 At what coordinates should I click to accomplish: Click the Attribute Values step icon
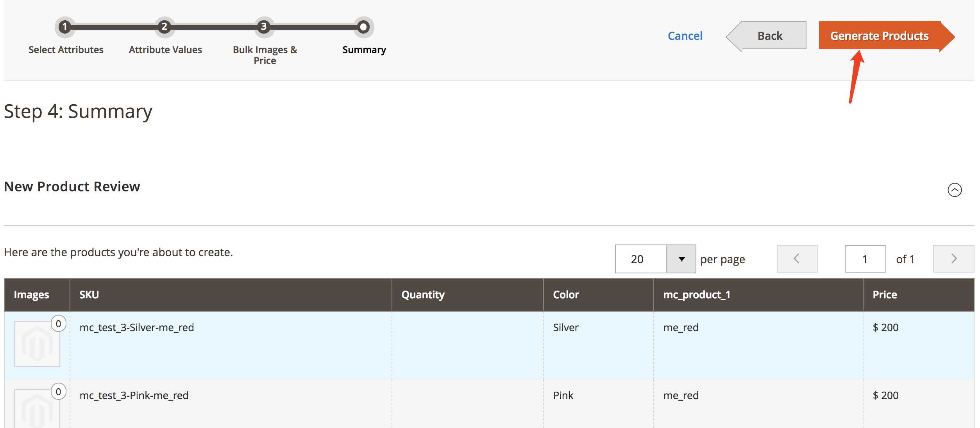165,26
